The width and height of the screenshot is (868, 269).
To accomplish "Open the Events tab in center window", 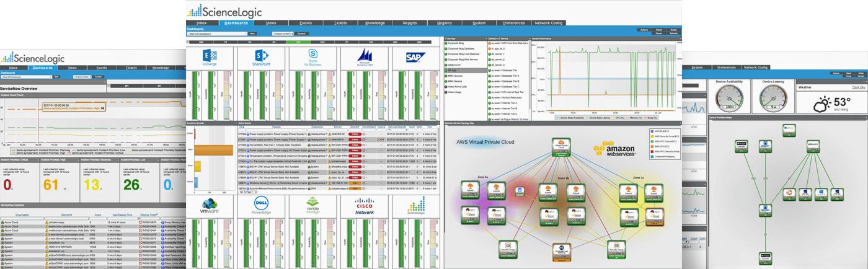I will pos(306,23).
